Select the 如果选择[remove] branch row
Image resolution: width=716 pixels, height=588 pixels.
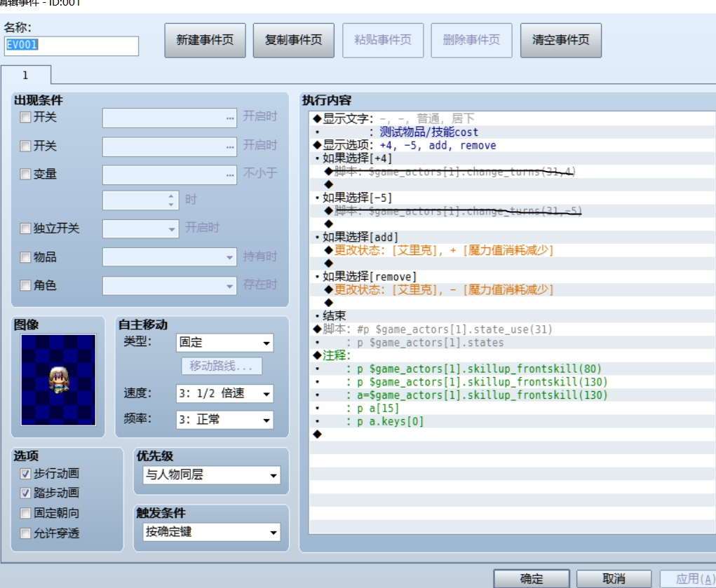pos(512,277)
